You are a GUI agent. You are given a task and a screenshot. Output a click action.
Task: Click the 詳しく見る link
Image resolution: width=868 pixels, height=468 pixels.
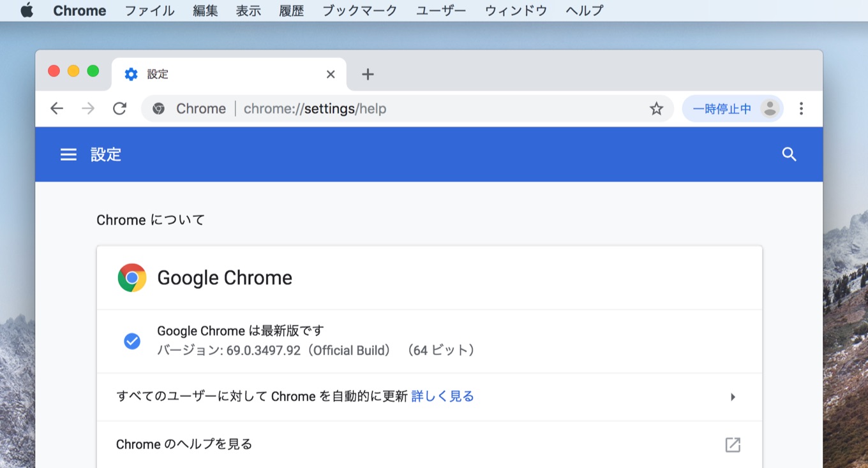coord(442,397)
